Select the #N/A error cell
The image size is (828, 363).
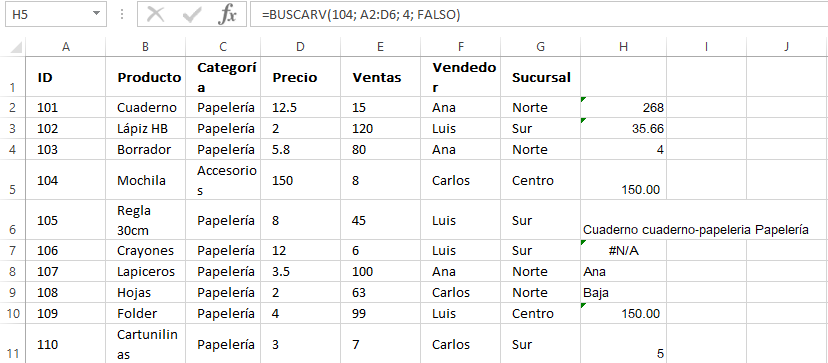[x=624, y=250]
